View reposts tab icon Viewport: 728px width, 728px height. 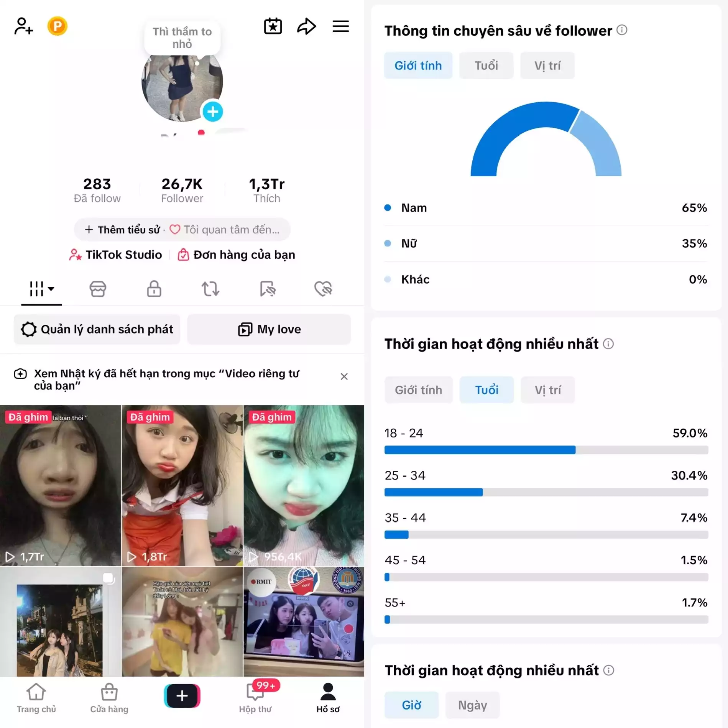210,289
